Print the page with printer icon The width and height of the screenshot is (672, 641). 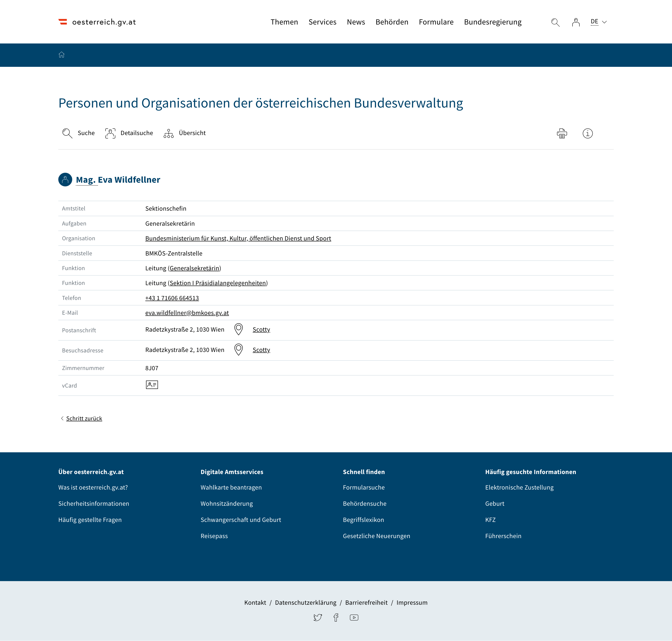point(562,133)
